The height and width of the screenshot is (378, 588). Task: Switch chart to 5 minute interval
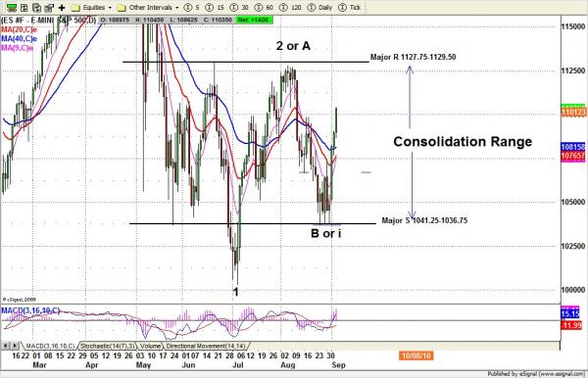(192, 8)
